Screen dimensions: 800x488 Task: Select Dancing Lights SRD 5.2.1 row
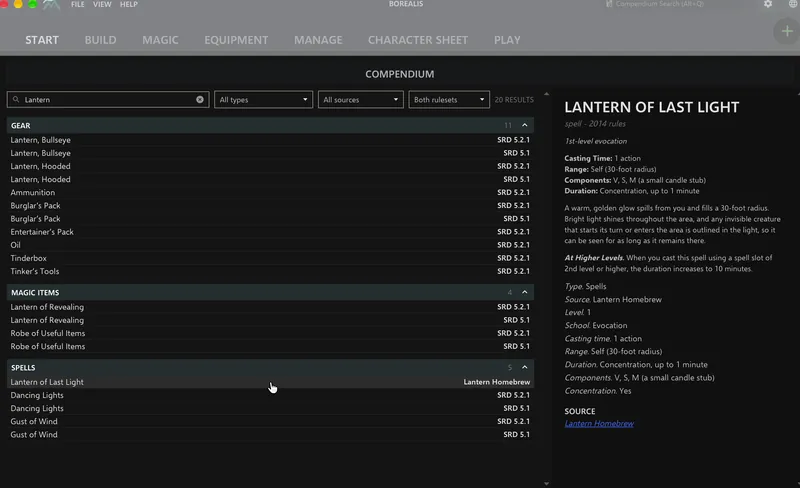click(270, 395)
